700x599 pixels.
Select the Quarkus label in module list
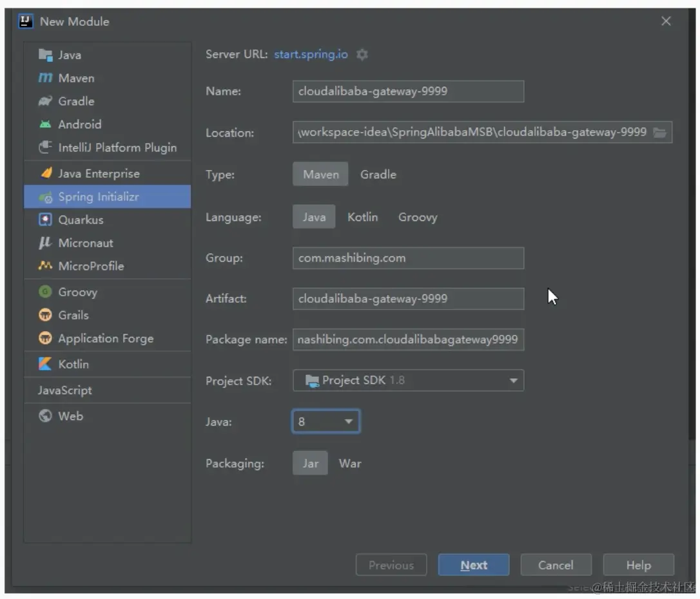81,220
